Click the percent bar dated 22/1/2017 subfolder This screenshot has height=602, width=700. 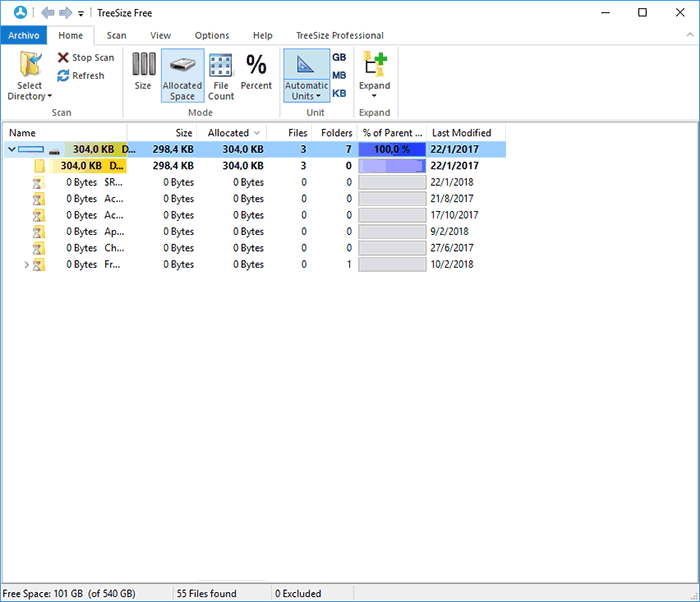pyautogui.click(x=392, y=166)
